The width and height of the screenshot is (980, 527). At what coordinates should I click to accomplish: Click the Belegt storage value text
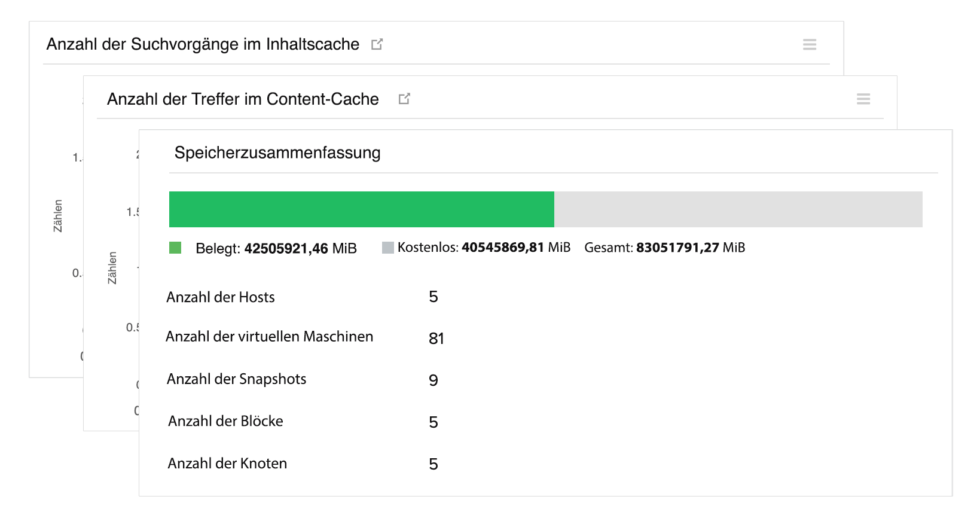286,248
